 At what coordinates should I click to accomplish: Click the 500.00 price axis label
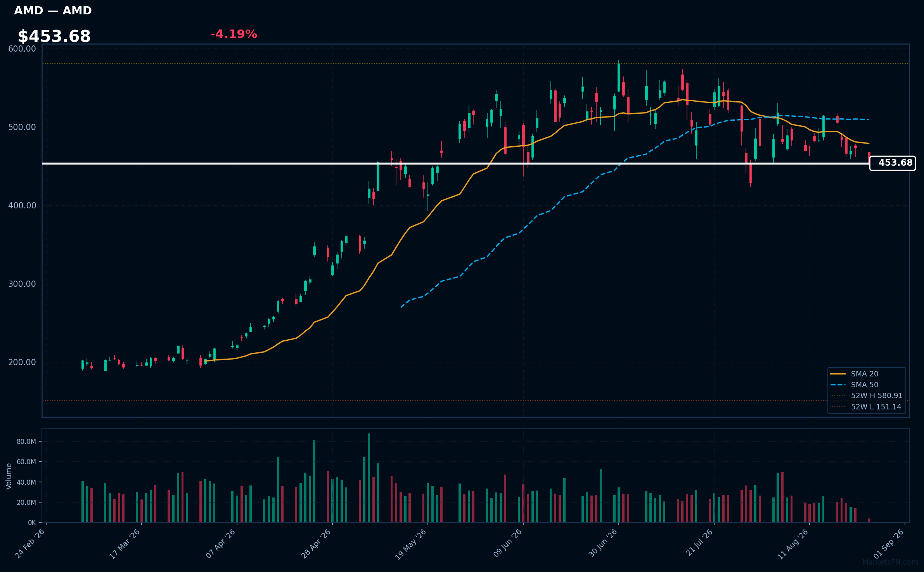(22, 127)
